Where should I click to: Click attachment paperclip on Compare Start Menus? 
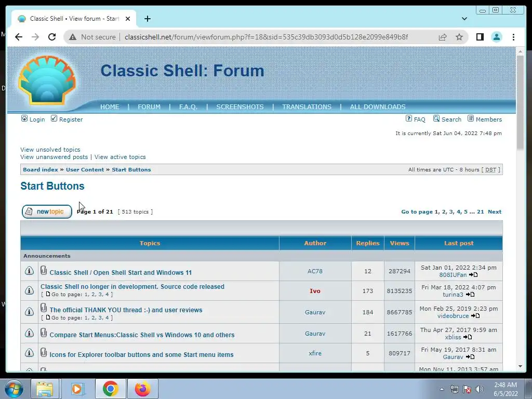coord(44,332)
